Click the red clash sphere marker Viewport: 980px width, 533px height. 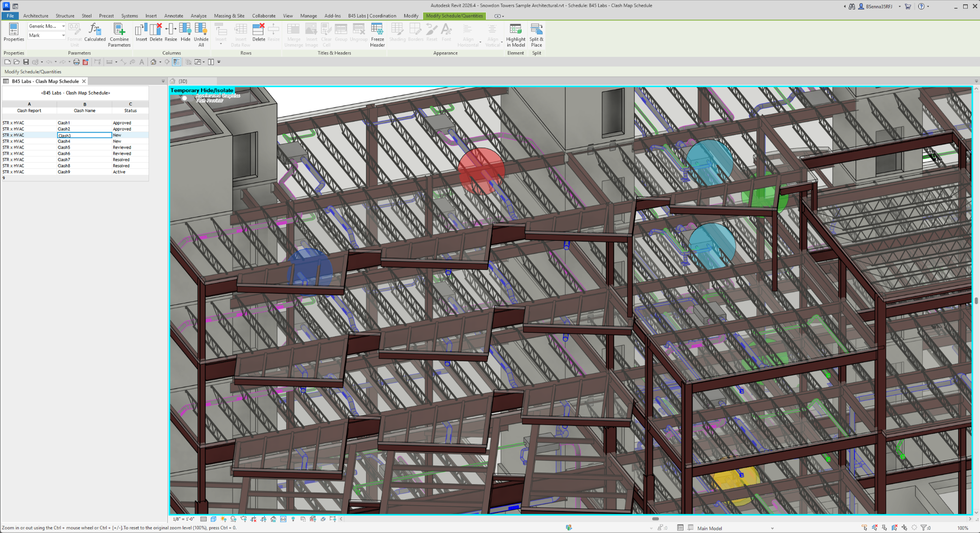481,171
